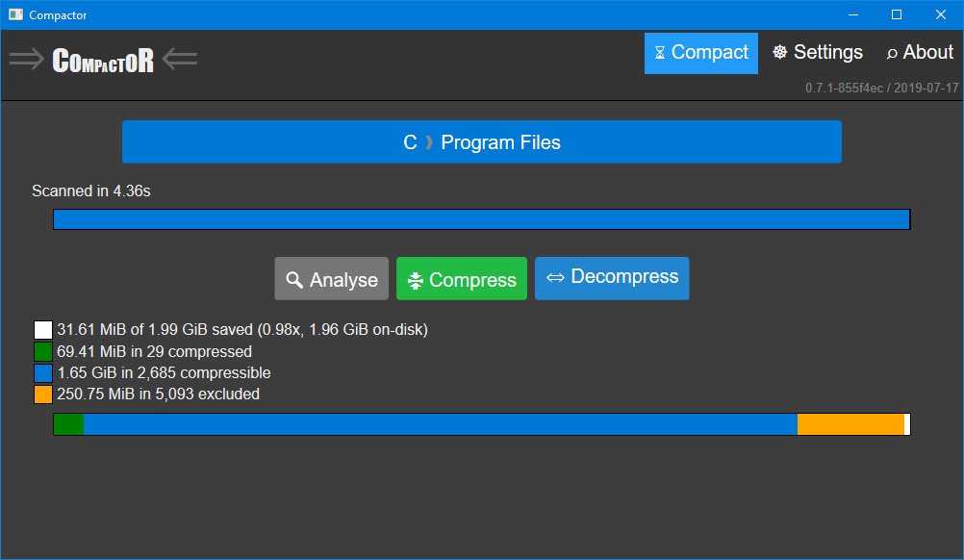This screenshot has height=560, width=964.
Task: Click the green compressed segment of breakdown bar
Action: point(69,424)
